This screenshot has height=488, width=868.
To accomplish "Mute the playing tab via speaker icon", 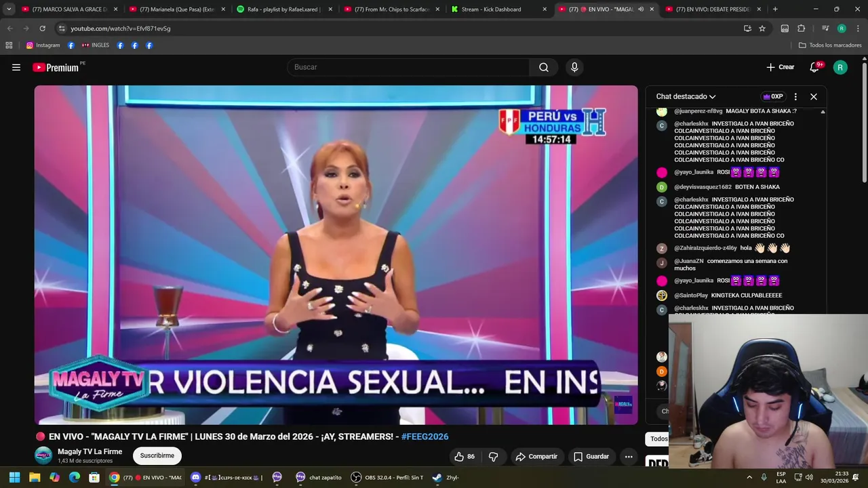I will coord(641,9).
